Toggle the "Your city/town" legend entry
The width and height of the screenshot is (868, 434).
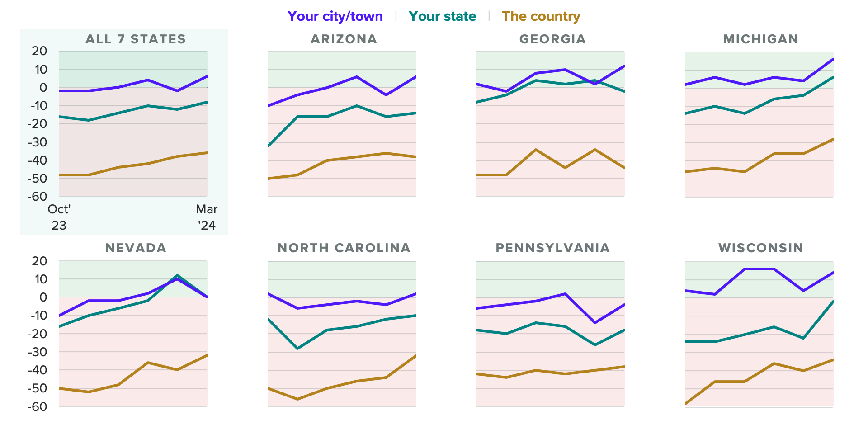tap(335, 16)
